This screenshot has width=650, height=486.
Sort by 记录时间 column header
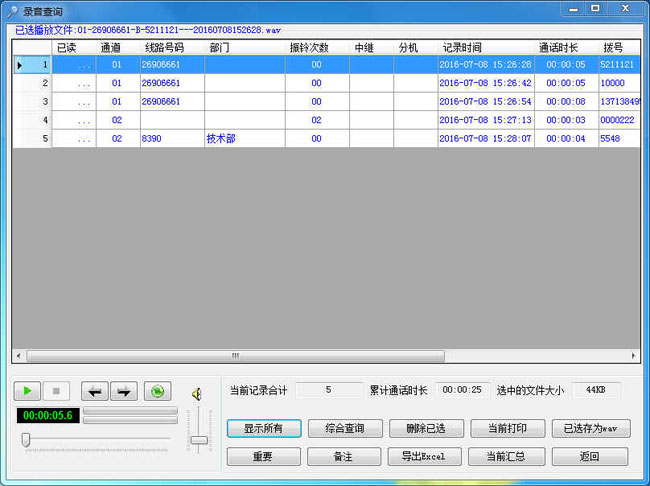462,47
